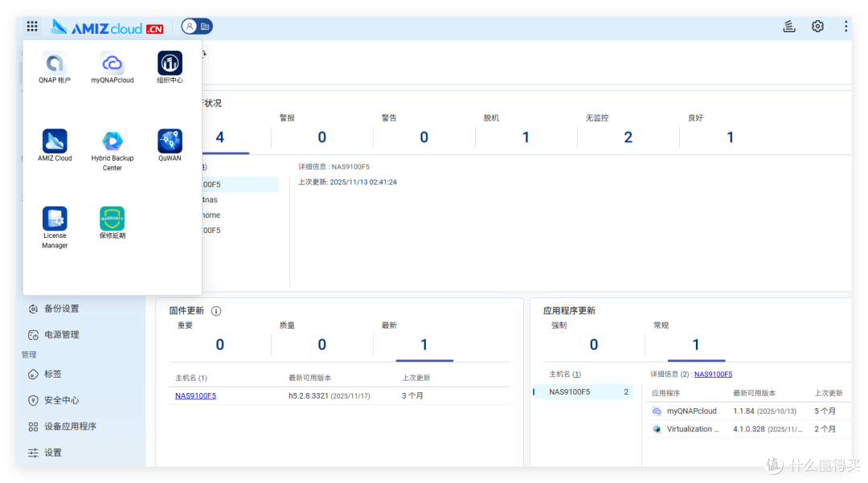Viewport: 868px width, 483px height.
Task: Click the 最新可用版本 header in firmware table
Action: pos(310,378)
